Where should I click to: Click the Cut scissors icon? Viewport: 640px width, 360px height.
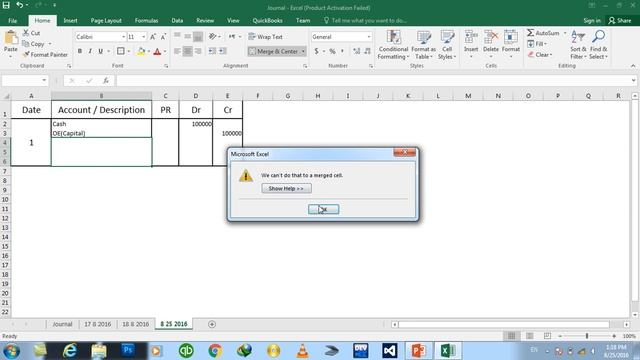click(x=26, y=33)
